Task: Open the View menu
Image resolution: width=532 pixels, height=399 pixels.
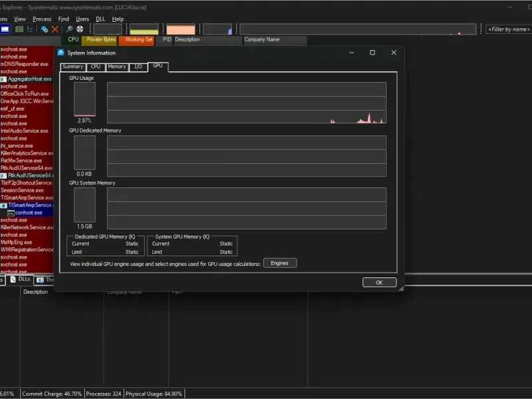Action: [20, 19]
